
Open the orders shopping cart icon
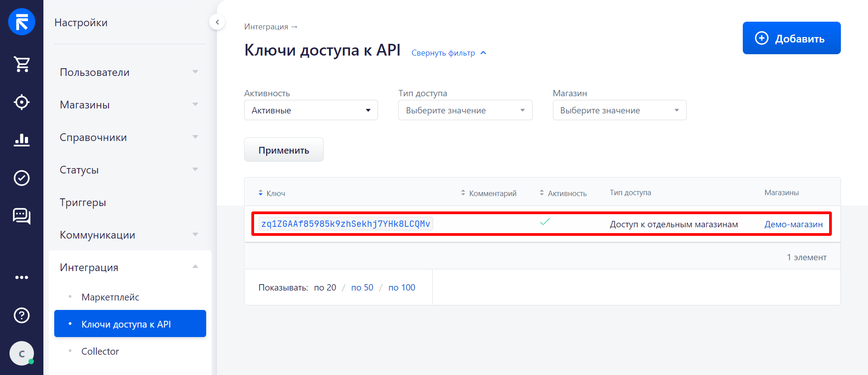[22, 65]
